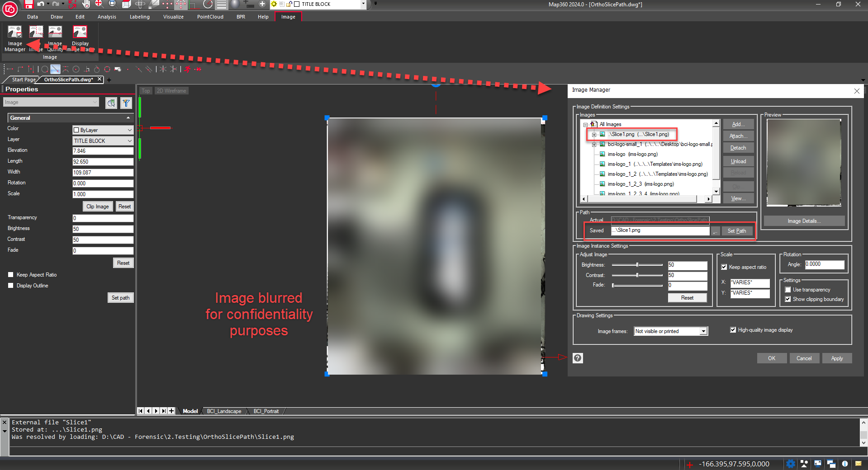Click the filter funnel icon in Properties

pyautogui.click(x=126, y=103)
